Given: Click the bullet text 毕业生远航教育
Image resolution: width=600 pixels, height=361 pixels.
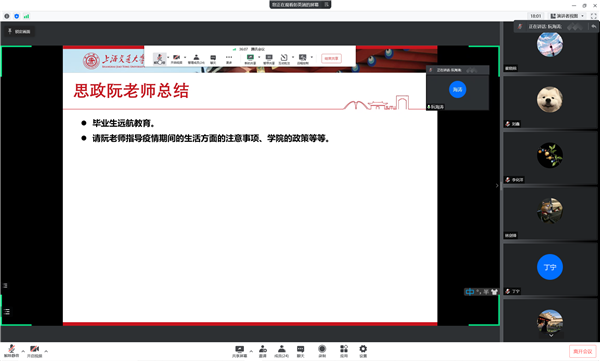Looking at the screenshot, I should [x=124, y=123].
